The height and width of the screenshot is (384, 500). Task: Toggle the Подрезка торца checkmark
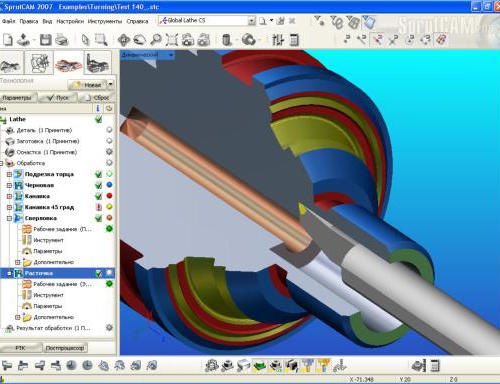tap(98, 174)
